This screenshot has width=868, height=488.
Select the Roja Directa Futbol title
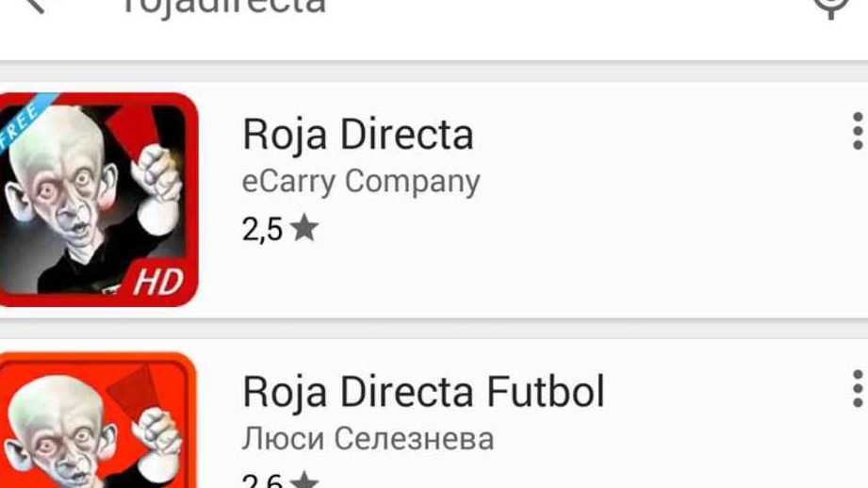pyautogui.click(x=423, y=391)
